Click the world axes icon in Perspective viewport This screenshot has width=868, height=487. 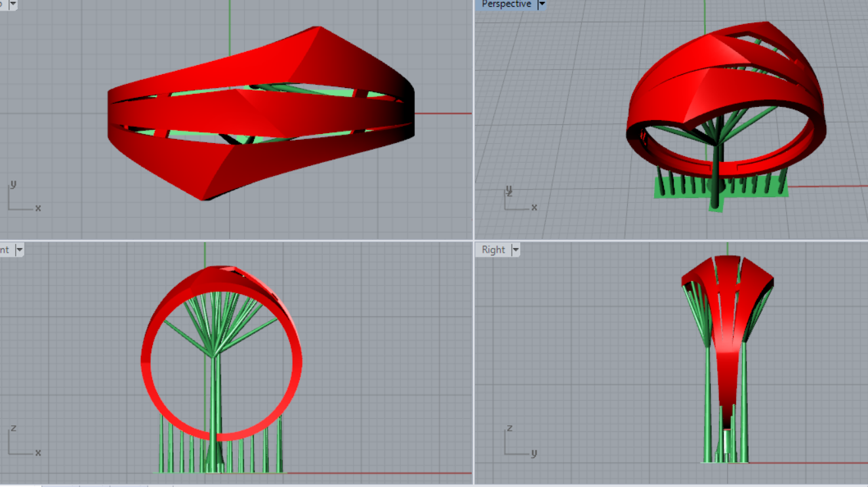pos(518,200)
